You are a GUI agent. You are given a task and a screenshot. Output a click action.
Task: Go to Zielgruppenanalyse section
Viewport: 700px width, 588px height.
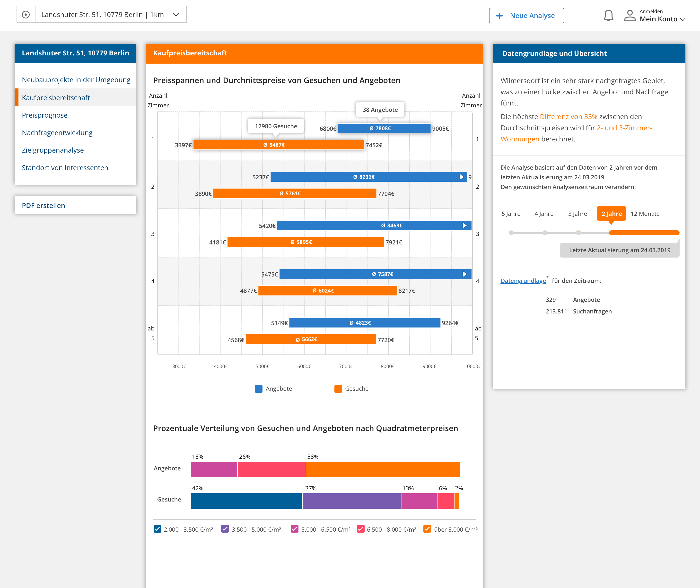point(53,150)
